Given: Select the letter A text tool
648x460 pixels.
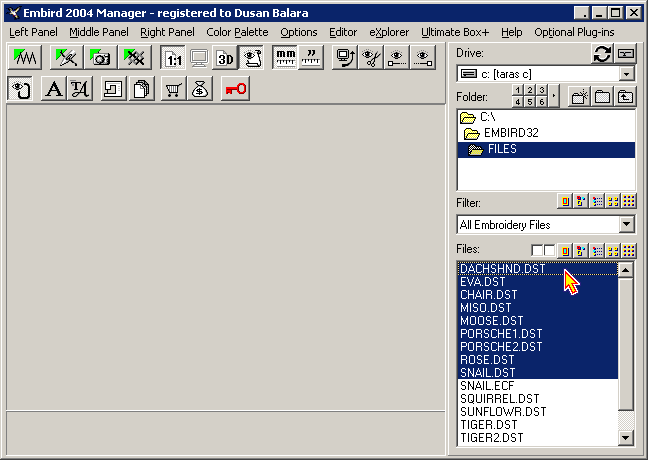Looking at the screenshot, I should [54, 89].
